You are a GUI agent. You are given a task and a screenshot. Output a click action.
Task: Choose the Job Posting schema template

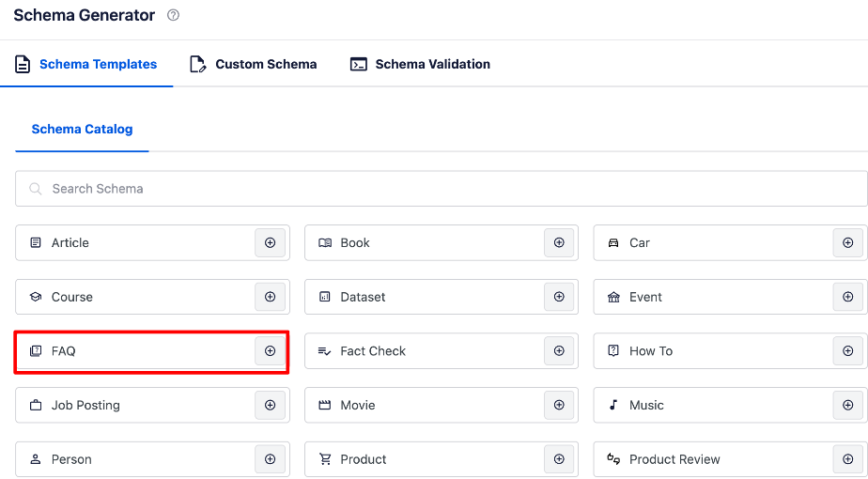[x=152, y=406]
